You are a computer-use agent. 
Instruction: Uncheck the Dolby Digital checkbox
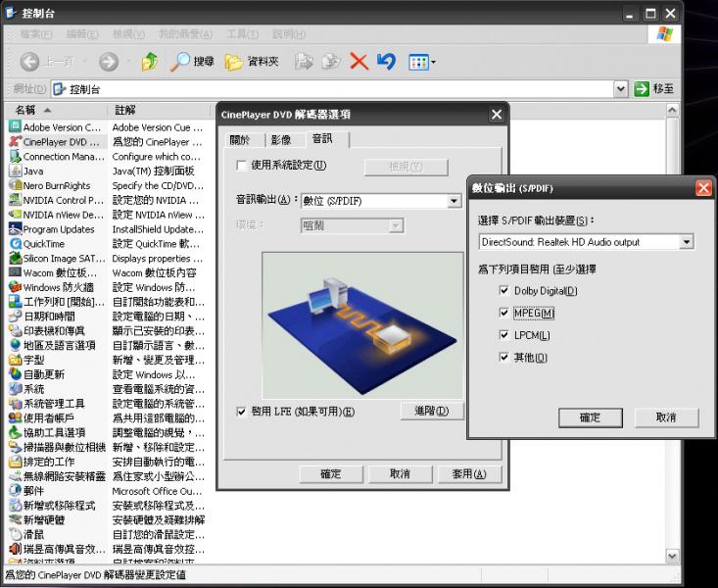503,291
